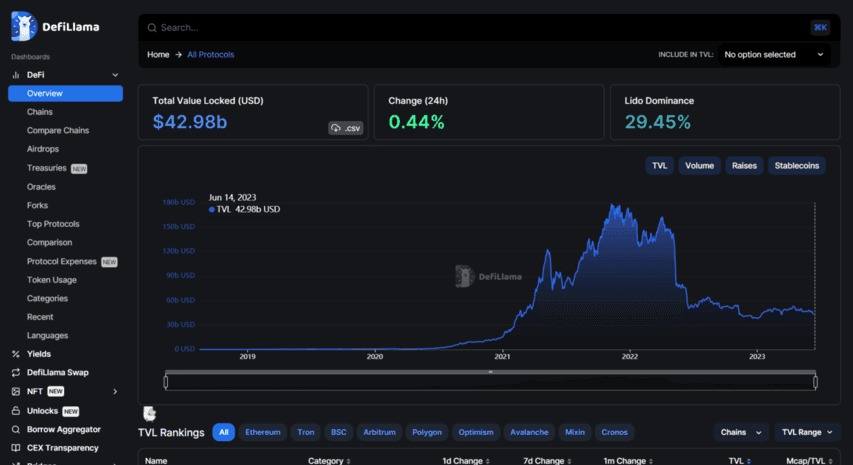Go to the Airdrops page
Viewport: 853px width, 465px height.
click(x=43, y=149)
